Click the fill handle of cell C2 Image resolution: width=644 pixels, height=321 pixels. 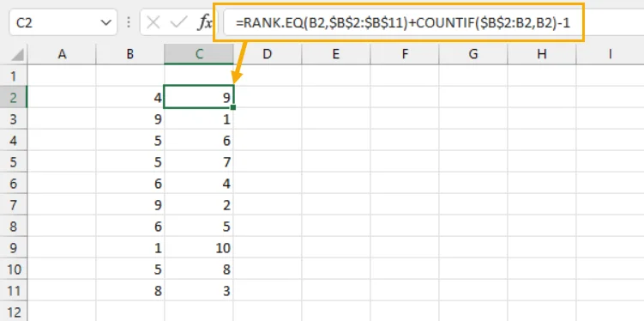point(233,107)
